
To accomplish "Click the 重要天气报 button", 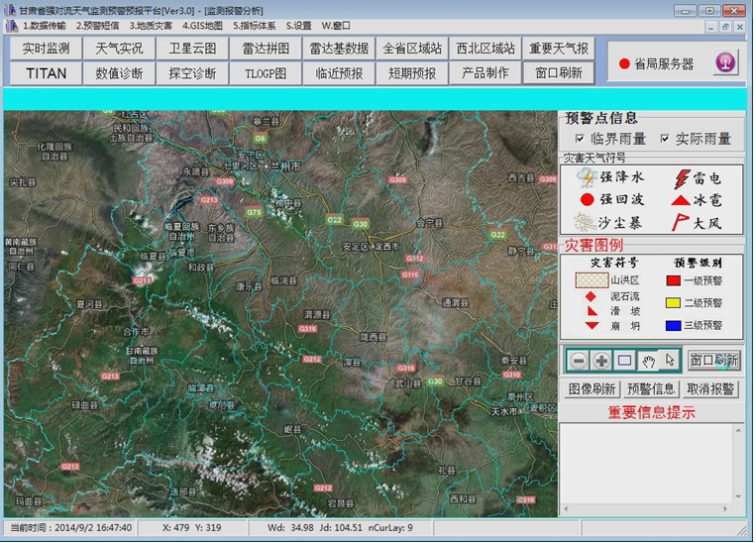I will coord(559,49).
